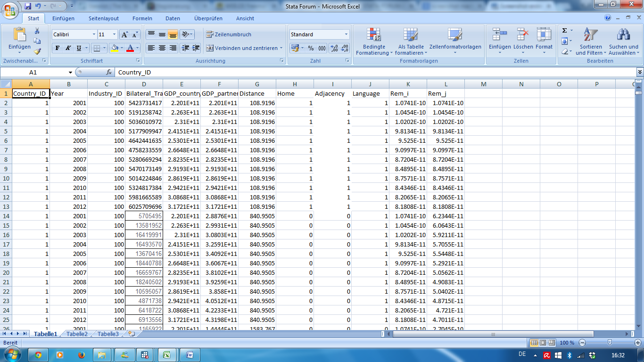Click the Fill down icon

(564, 41)
